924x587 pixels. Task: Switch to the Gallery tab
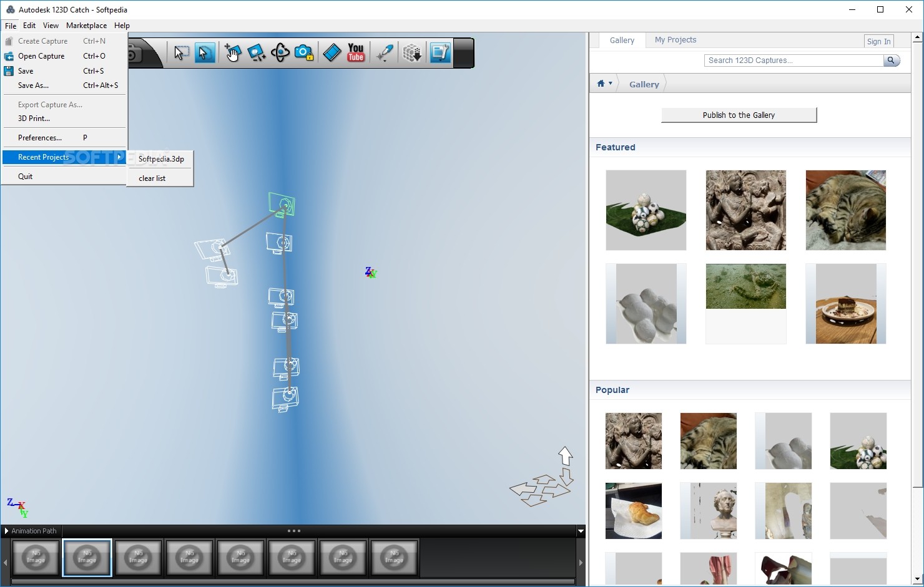[622, 40]
